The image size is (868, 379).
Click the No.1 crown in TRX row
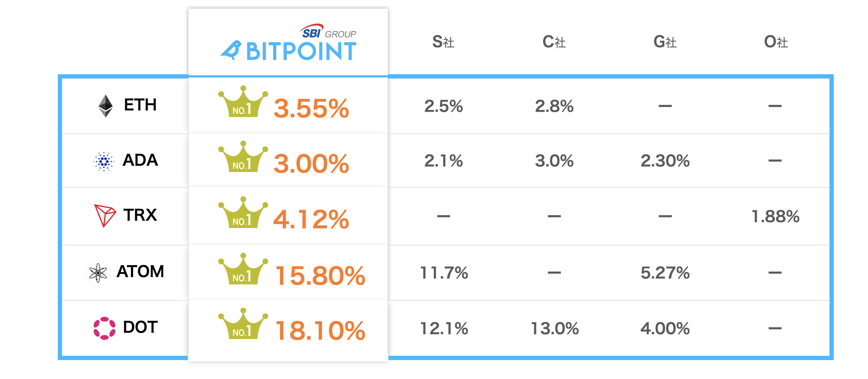click(243, 213)
